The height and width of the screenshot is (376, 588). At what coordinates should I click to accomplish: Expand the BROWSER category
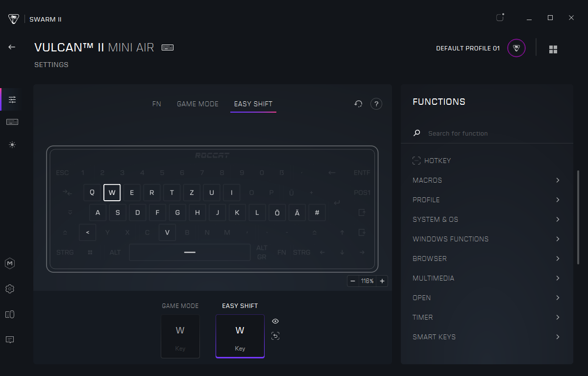pos(487,258)
